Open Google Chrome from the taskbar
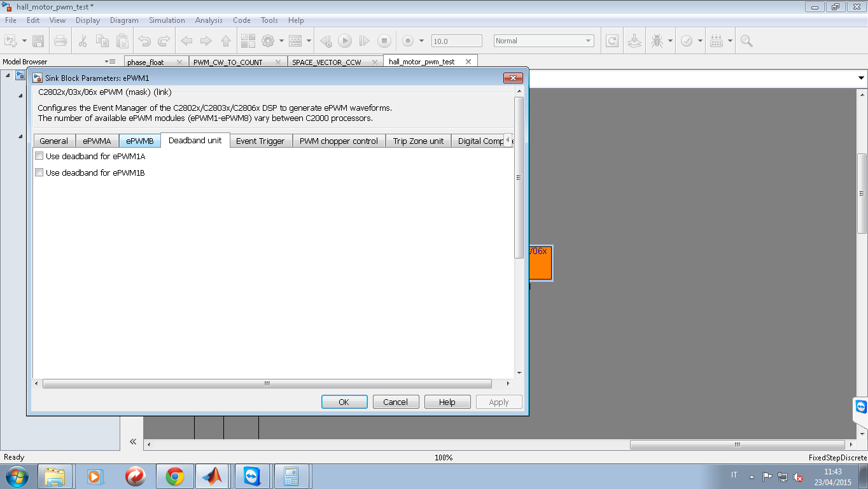Viewport: 868px width, 489px height. click(x=175, y=476)
